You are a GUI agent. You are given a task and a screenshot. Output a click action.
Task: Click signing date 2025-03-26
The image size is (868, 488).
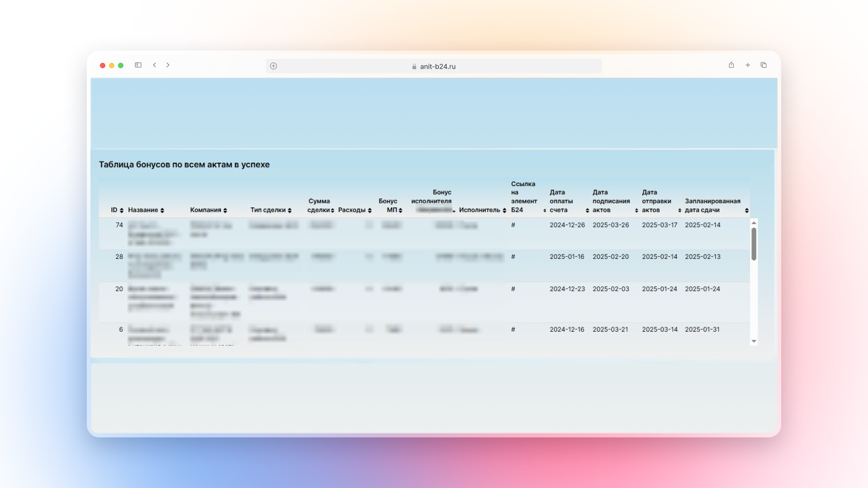click(611, 225)
